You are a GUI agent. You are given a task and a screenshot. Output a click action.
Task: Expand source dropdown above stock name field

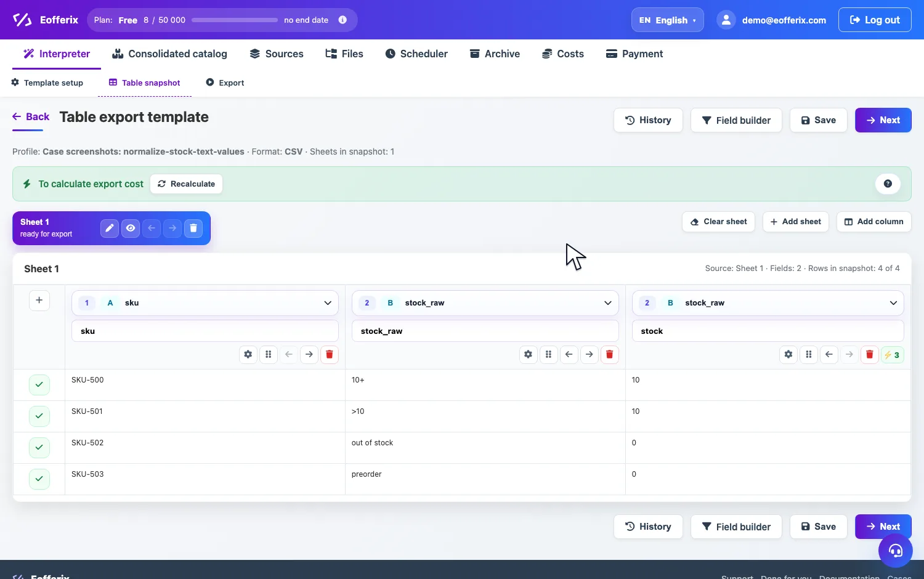tap(768, 302)
